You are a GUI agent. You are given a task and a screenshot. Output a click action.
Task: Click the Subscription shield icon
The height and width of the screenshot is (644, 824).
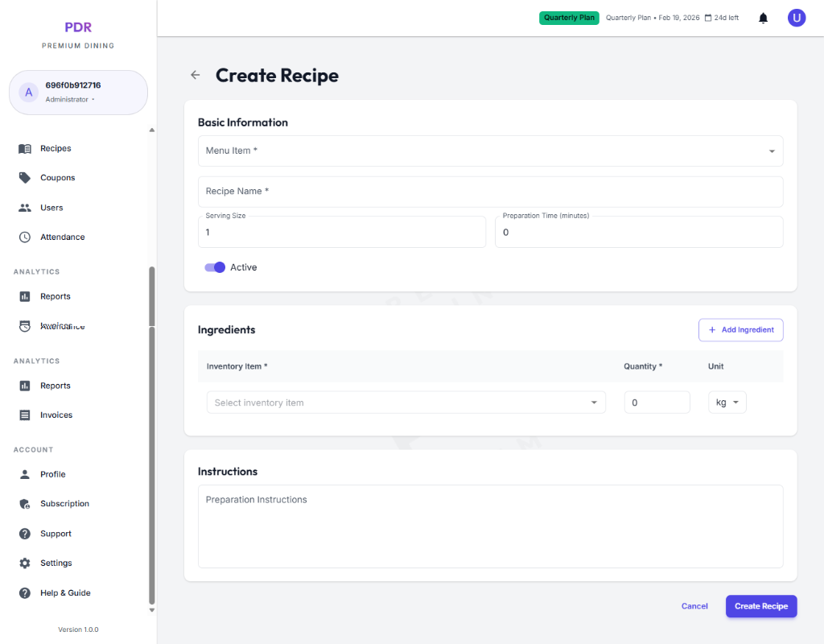[x=25, y=504]
